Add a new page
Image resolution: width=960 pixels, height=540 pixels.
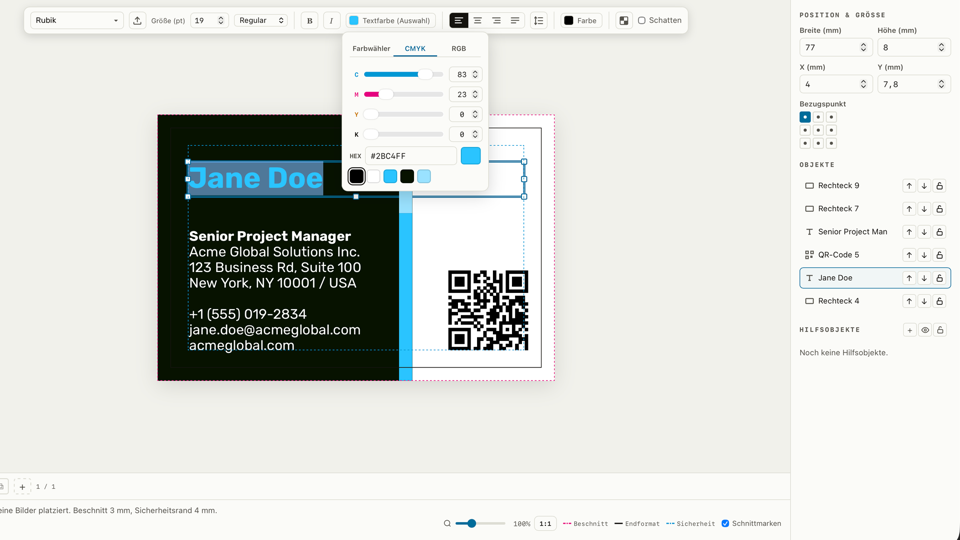(x=22, y=487)
